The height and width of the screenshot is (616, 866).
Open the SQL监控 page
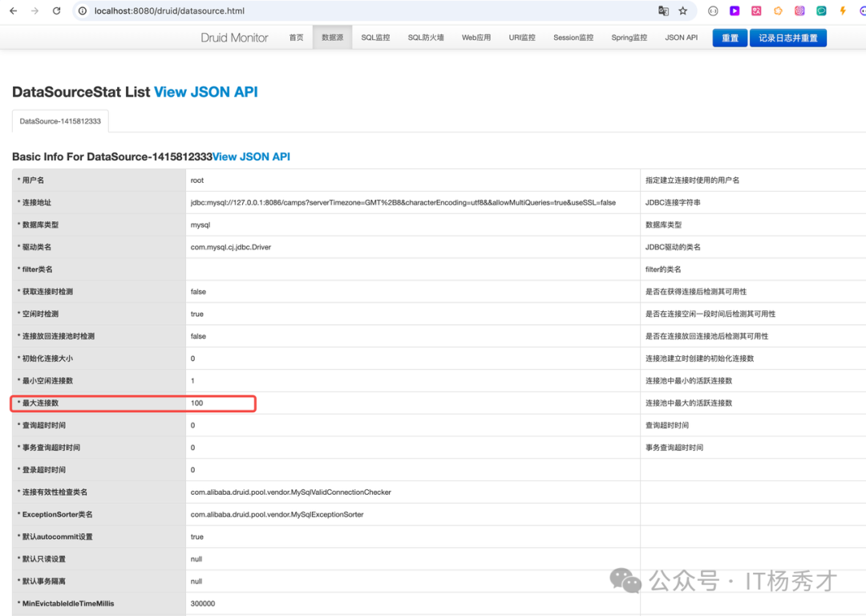click(x=375, y=38)
